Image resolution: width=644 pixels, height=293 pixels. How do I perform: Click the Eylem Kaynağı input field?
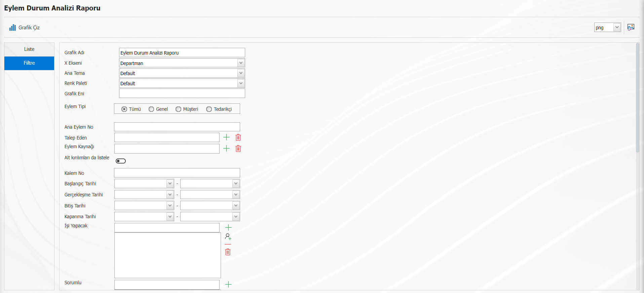[x=167, y=149]
